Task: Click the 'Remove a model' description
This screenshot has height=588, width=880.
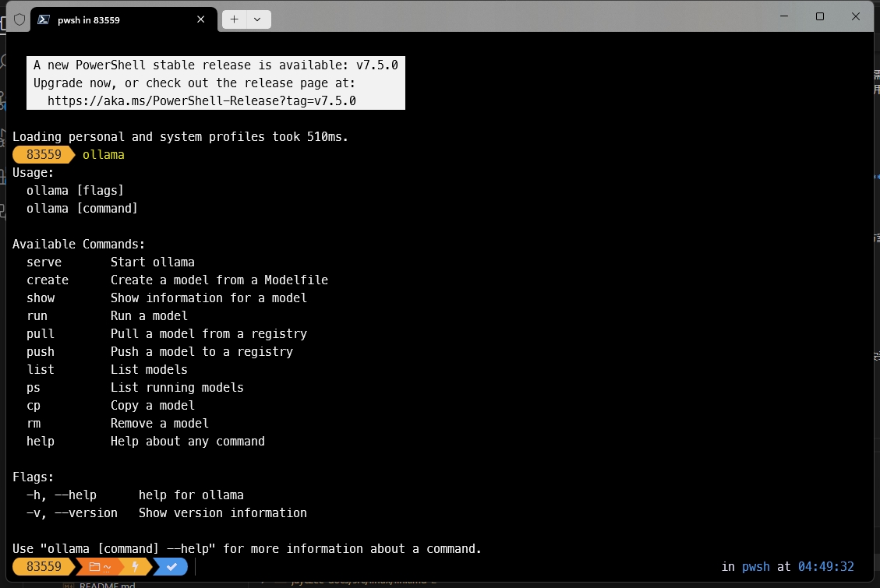Action: point(159,424)
